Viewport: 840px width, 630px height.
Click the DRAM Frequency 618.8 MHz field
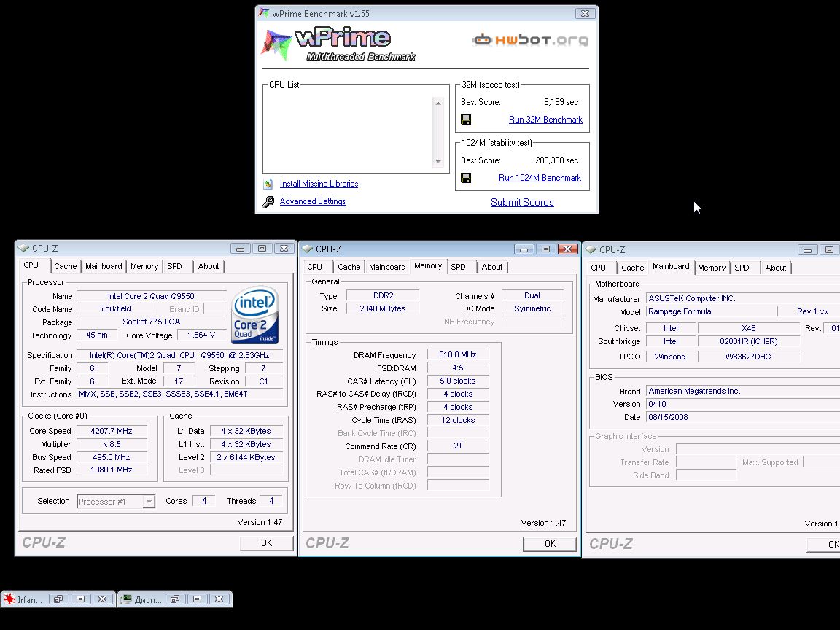click(x=458, y=354)
